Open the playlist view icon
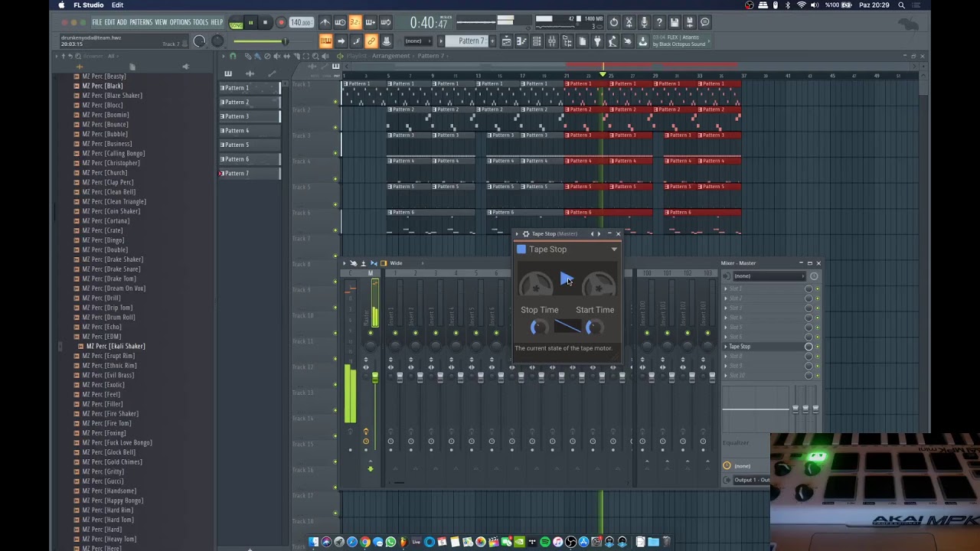The image size is (980, 551). pos(506,41)
